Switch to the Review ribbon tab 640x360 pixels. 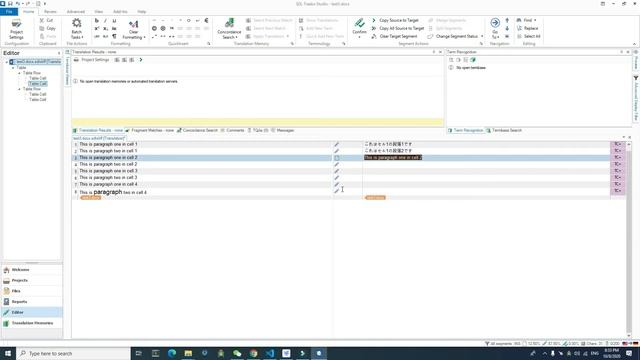[50, 12]
